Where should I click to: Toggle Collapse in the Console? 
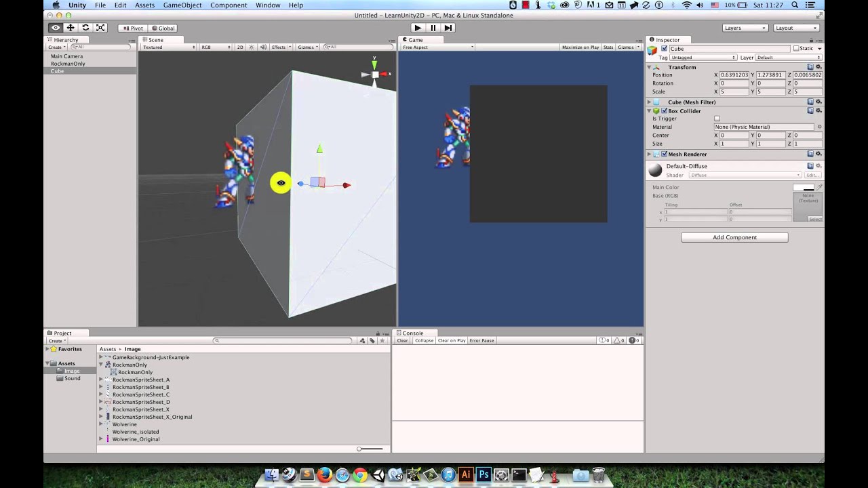(x=425, y=341)
